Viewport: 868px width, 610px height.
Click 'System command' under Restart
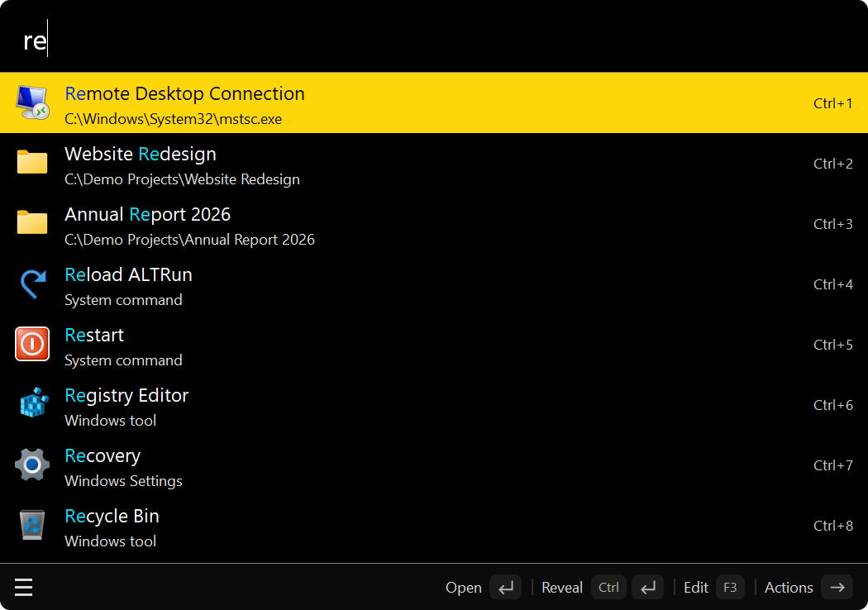123,360
